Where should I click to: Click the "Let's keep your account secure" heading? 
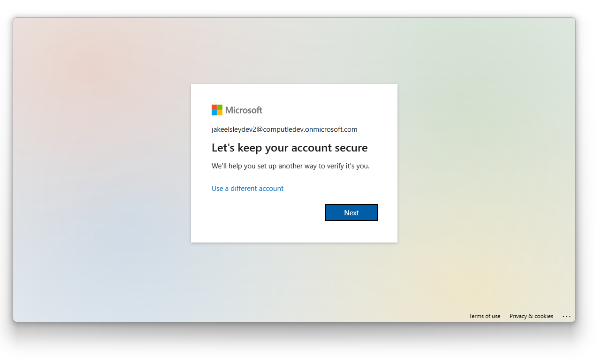click(x=289, y=148)
